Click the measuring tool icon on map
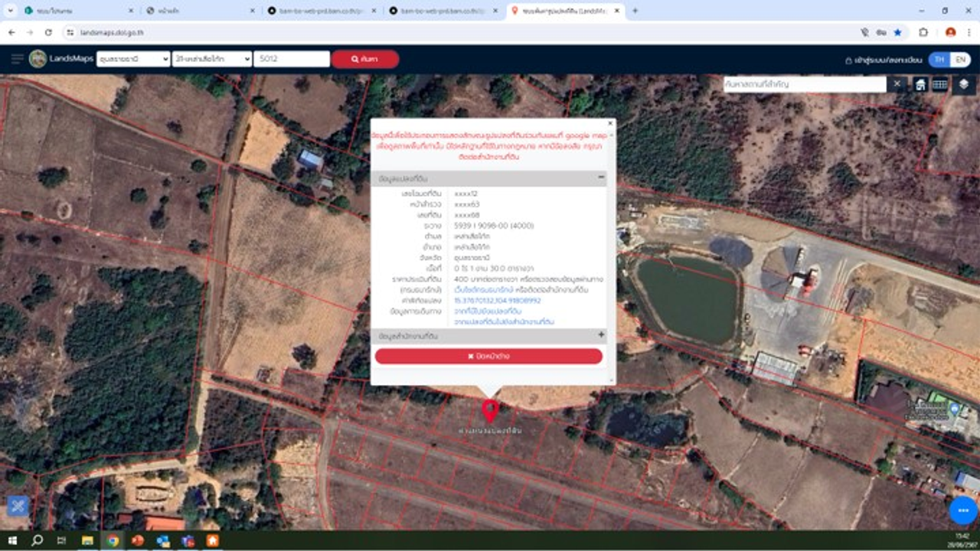The image size is (980, 551). (x=18, y=506)
